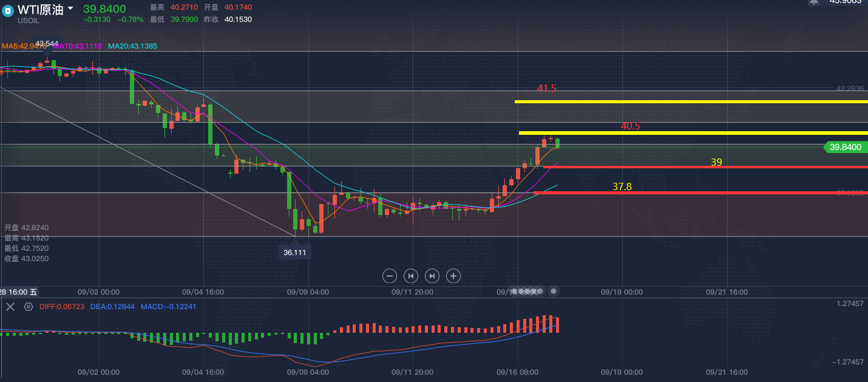
Task: Jump to the previous candle with skip-back icon
Action: 411,276
